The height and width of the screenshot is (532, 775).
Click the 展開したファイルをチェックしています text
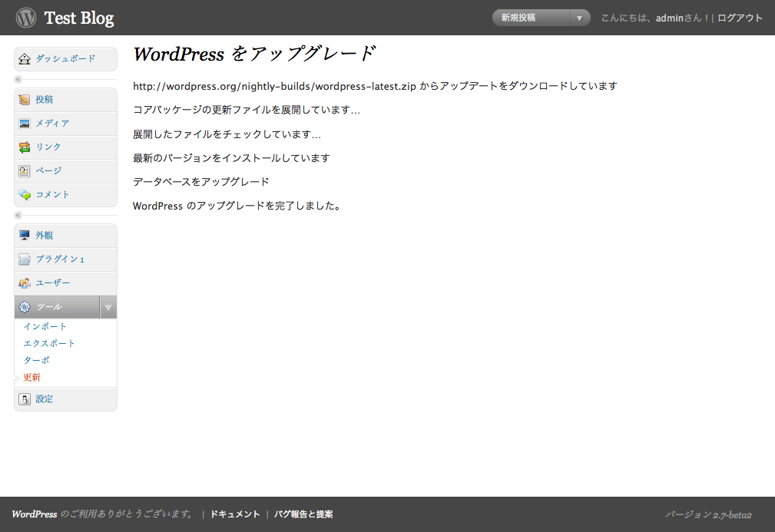pos(227,134)
